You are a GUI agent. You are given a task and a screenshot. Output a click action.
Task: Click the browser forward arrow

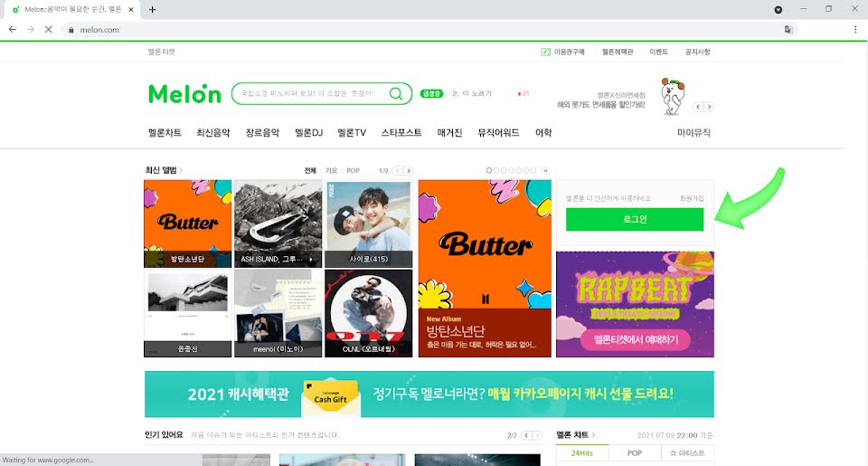(x=31, y=29)
